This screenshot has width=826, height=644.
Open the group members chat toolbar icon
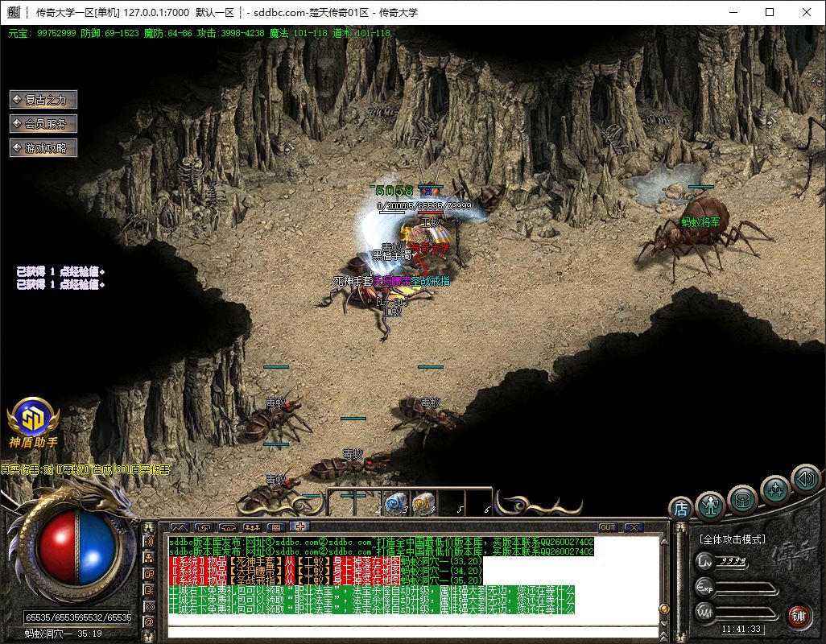click(252, 527)
